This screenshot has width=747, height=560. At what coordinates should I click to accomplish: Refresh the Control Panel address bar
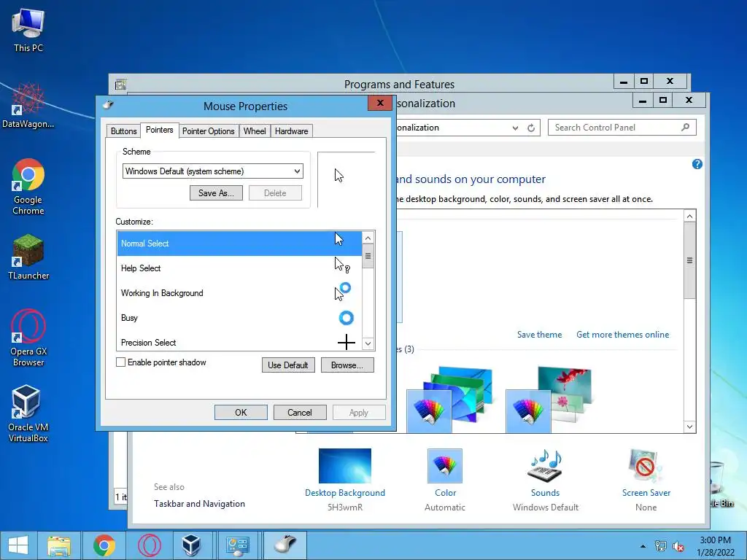point(531,128)
